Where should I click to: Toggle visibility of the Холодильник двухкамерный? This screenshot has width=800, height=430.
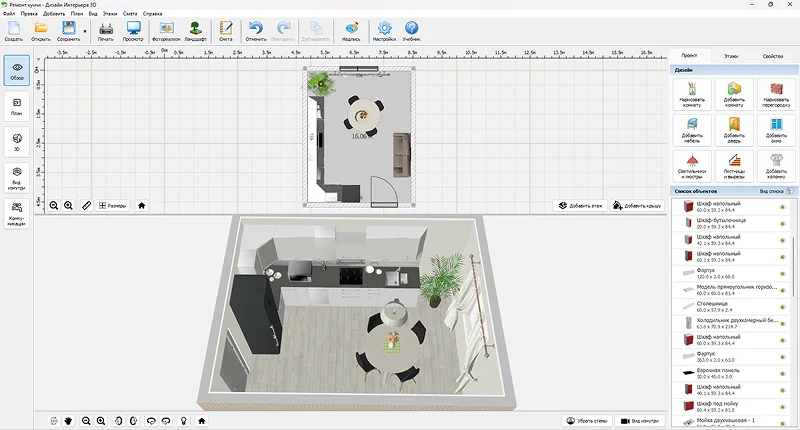coord(782,323)
